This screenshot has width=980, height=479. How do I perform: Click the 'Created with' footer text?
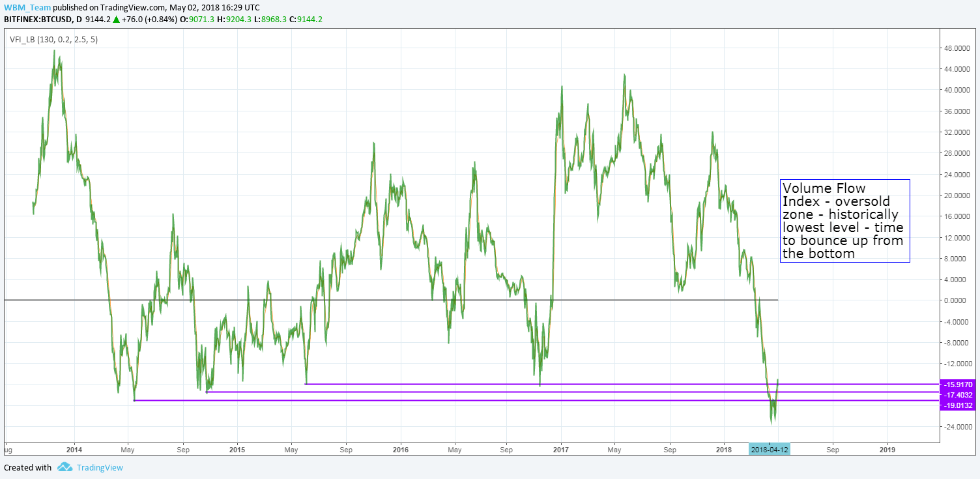point(27,467)
